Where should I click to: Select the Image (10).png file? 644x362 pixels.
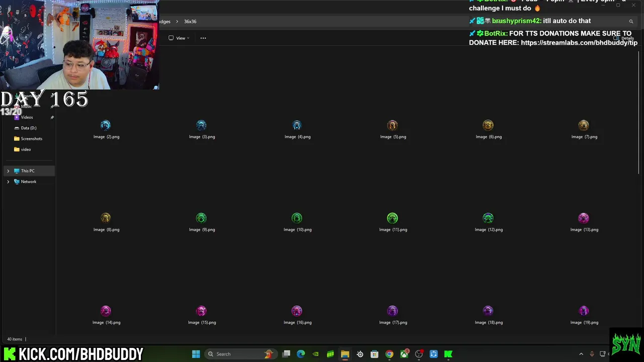pos(297,223)
